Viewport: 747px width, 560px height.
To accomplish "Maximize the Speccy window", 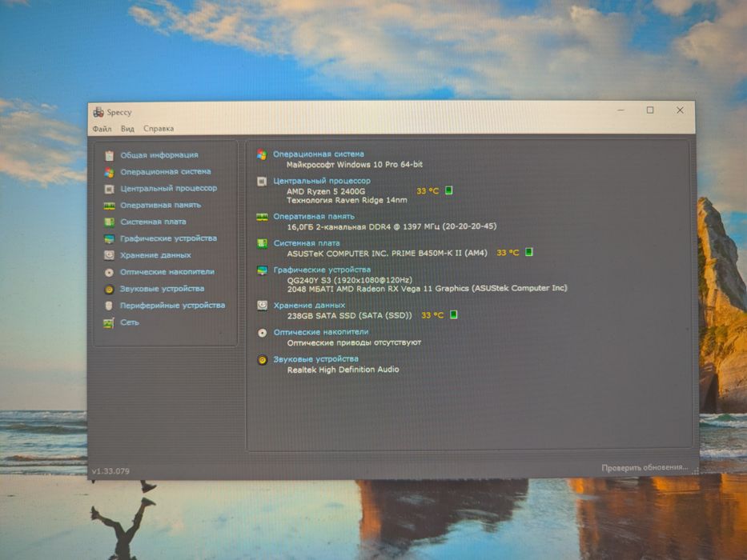I will (x=650, y=110).
